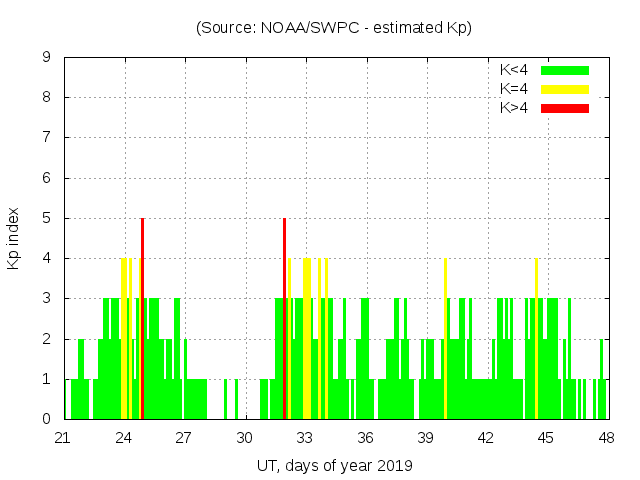This screenshot has width=640, height=480.
Task: Click the y-axis tick label 9
Action: (46, 58)
